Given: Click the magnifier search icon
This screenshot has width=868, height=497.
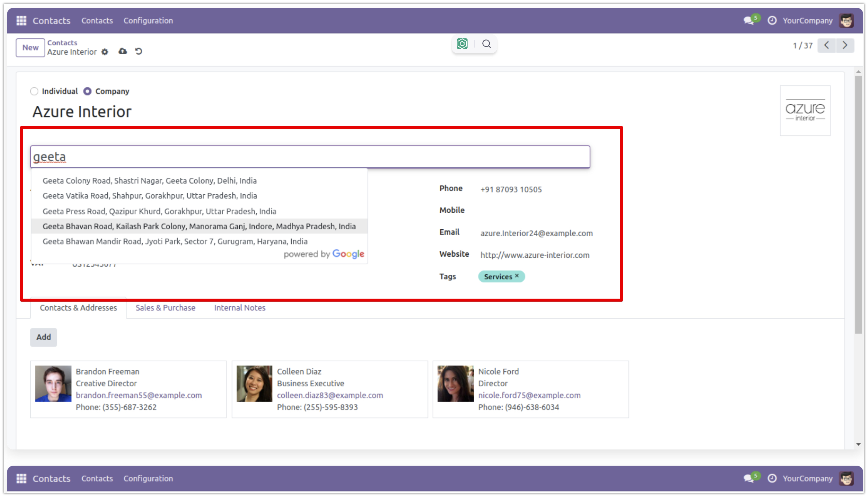Looking at the screenshot, I should 487,44.
